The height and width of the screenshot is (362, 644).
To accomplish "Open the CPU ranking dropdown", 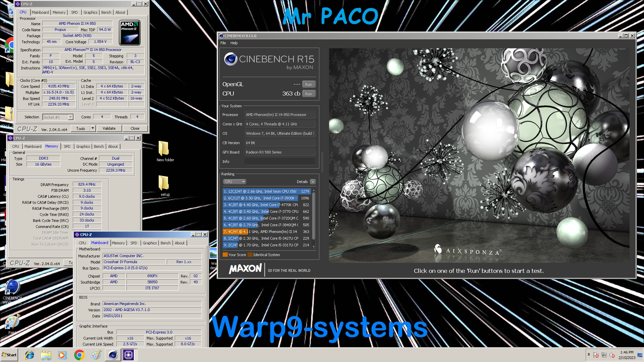I will tap(234, 182).
